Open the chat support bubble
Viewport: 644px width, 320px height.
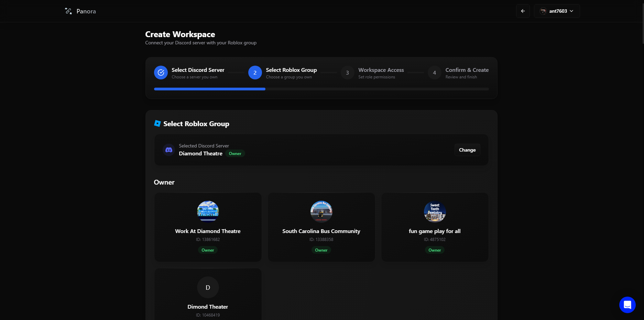[627, 305]
